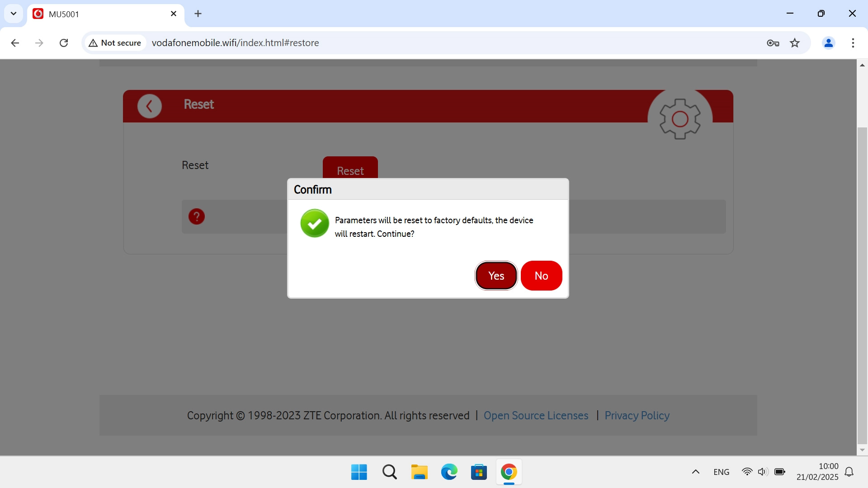The width and height of the screenshot is (868, 488).
Task: Bookmark this page using the star icon
Action: [x=795, y=42]
